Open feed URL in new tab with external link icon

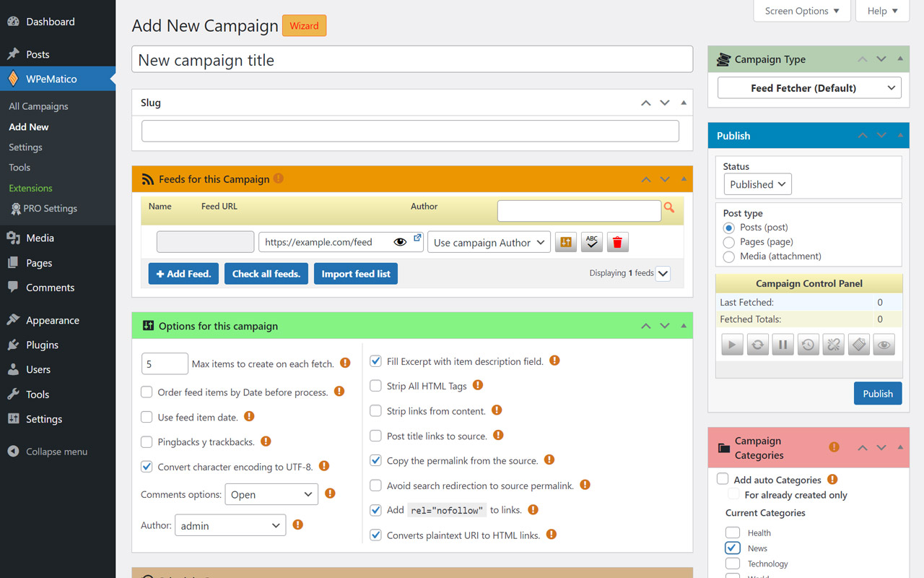pos(417,238)
